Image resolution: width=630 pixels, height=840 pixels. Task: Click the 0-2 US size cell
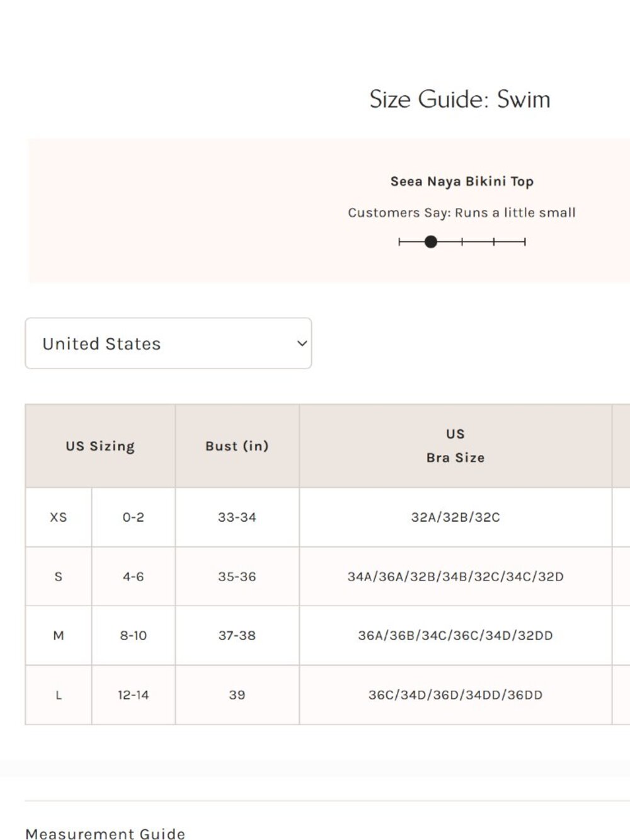click(133, 517)
